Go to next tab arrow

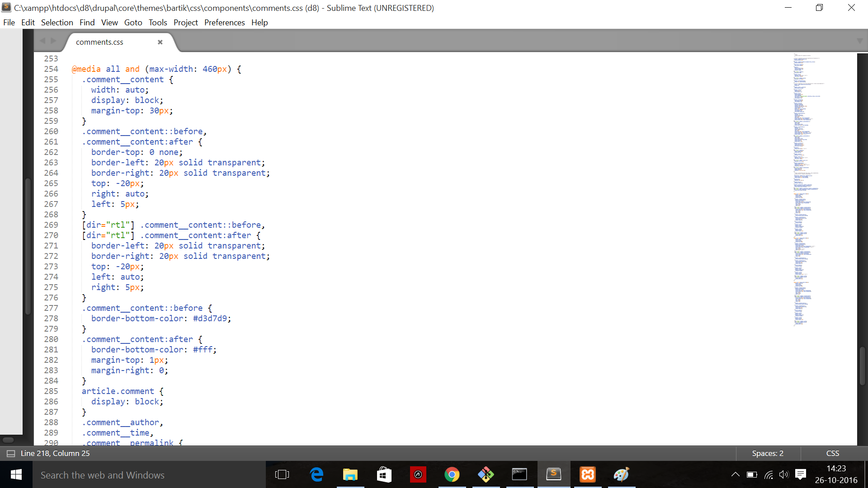tap(54, 41)
